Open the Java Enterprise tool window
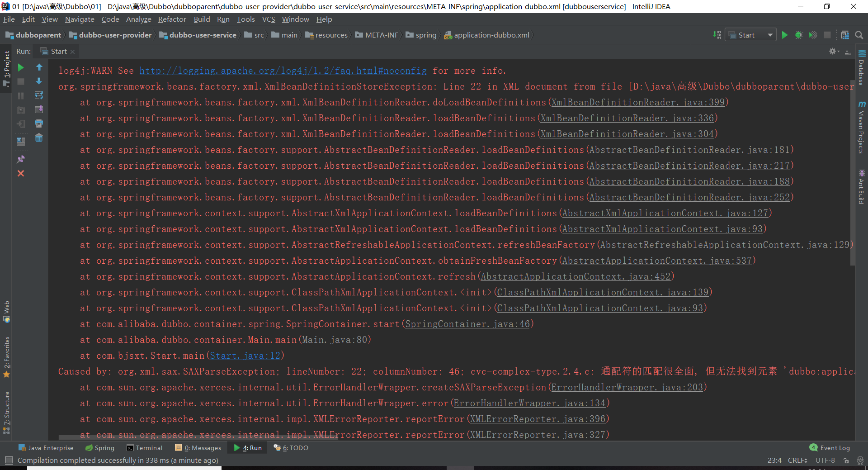Screen dimensions: 868x470 point(46,448)
